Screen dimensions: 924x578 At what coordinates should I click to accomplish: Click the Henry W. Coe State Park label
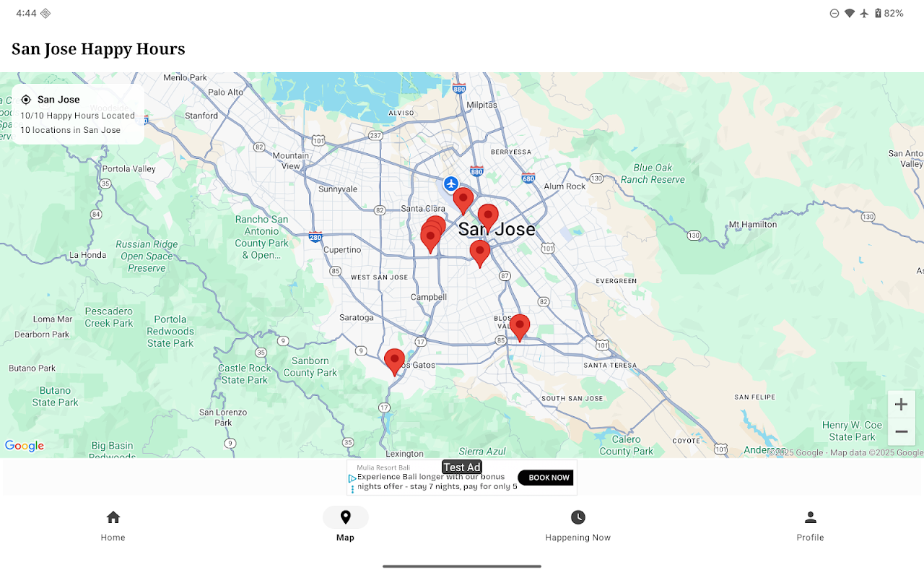(x=852, y=431)
